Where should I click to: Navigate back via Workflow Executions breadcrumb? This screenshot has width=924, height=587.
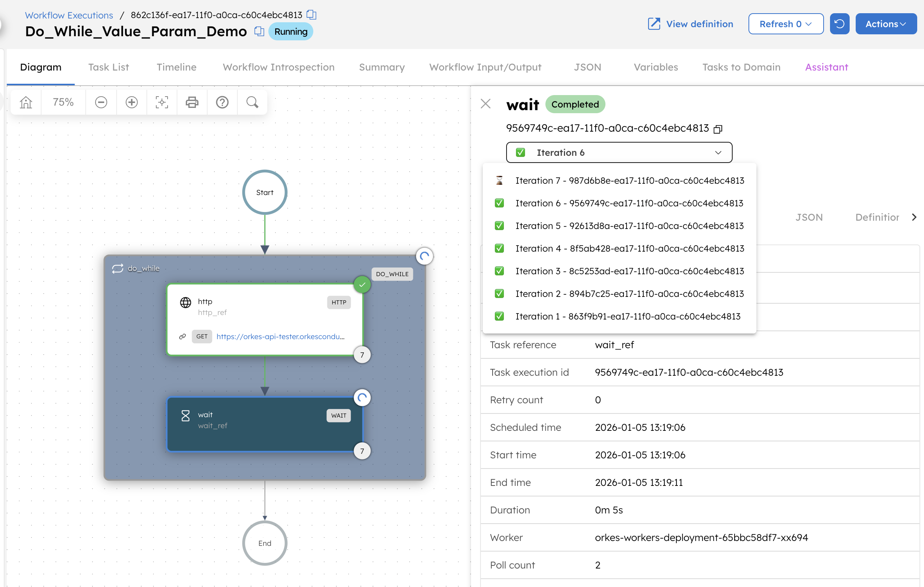pyautogui.click(x=69, y=15)
